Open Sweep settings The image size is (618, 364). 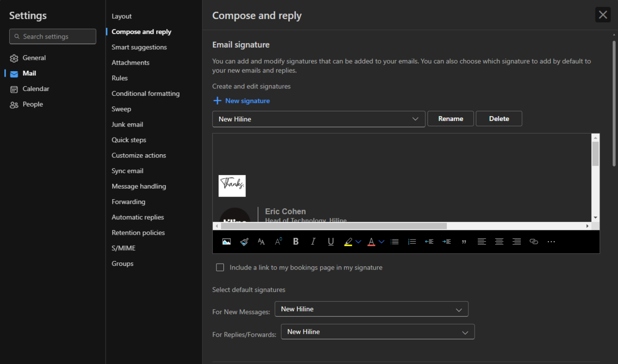[121, 109]
